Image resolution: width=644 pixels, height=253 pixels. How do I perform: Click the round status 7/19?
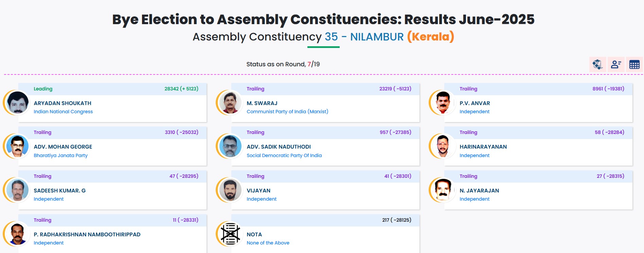[x=313, y=63]
